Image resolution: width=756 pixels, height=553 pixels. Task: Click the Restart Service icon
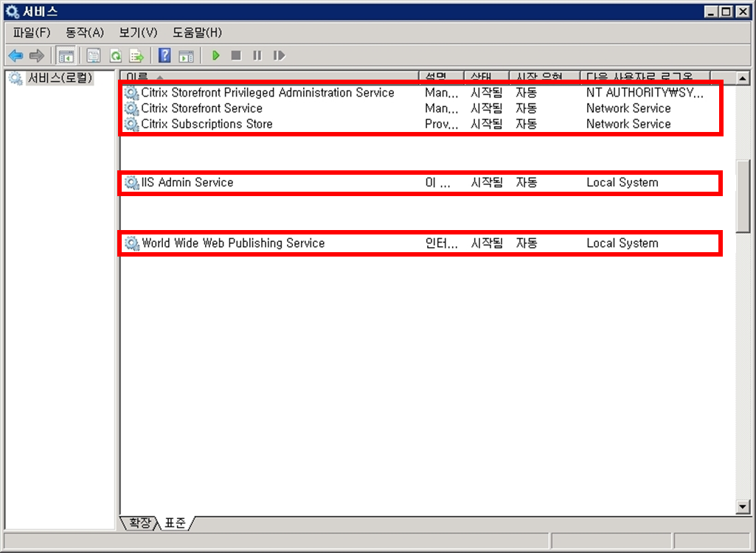(279, 55)
